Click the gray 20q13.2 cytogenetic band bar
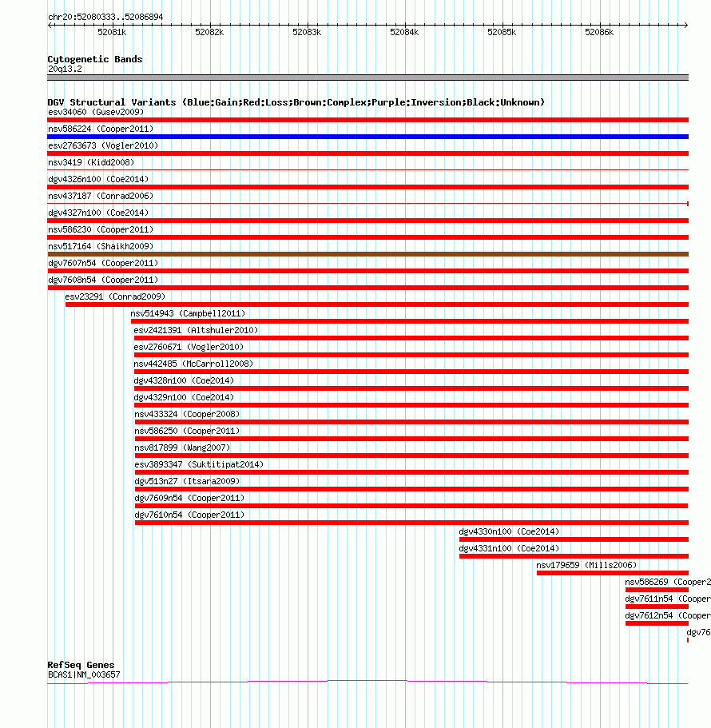Image resolution: width=711 pixels, height=728 pixels. [x=368, y=78]
